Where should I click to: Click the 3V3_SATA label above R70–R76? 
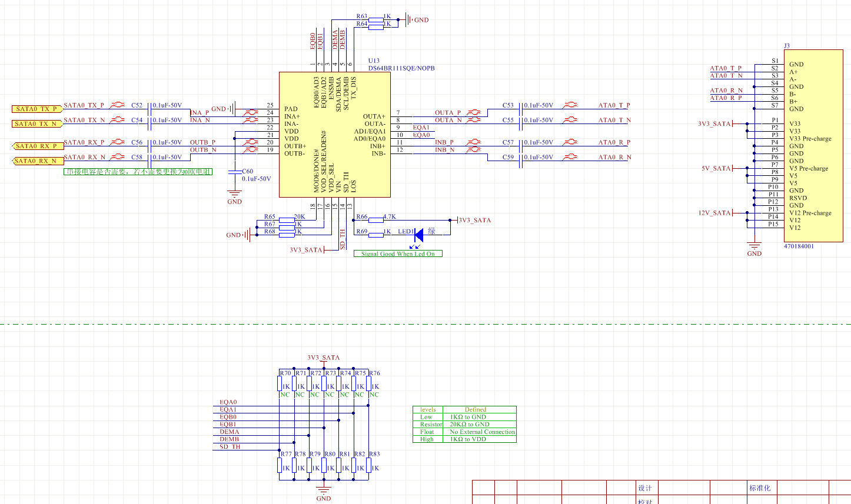click(324, 358)
